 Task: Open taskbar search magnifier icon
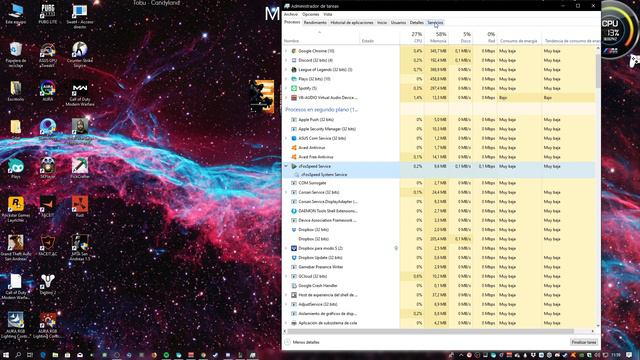18,355
